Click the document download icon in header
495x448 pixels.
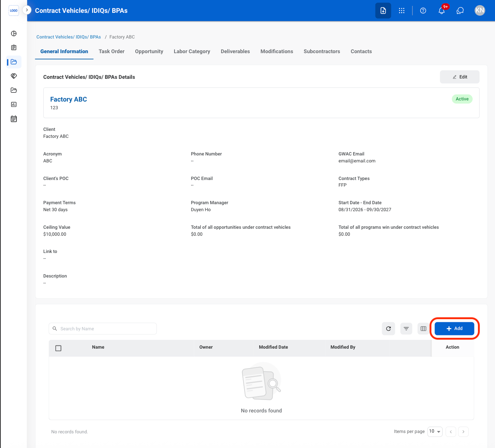383,11
